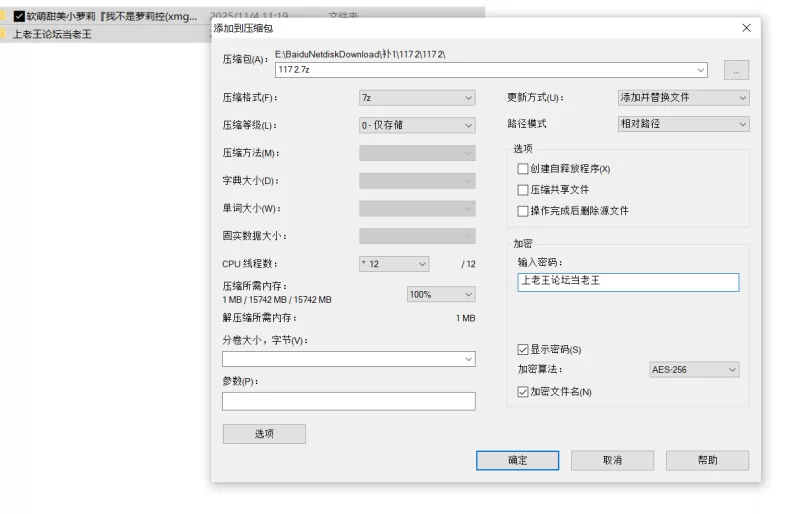800x514 pixels.
Task: Open 更新方式 dropdown
Action: click(x=683, y=98)
